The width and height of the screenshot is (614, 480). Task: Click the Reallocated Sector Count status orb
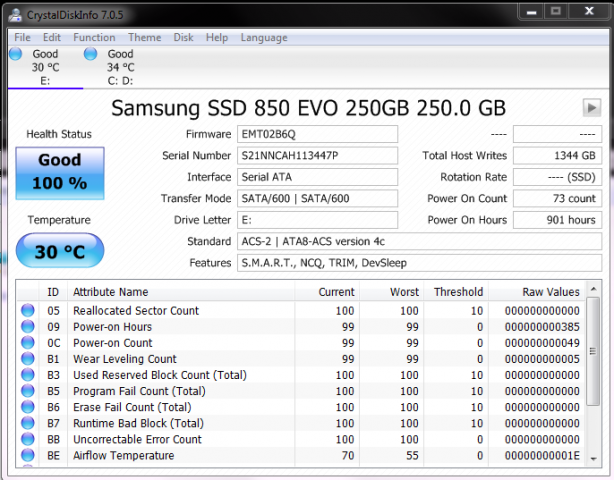click(28, 311)
